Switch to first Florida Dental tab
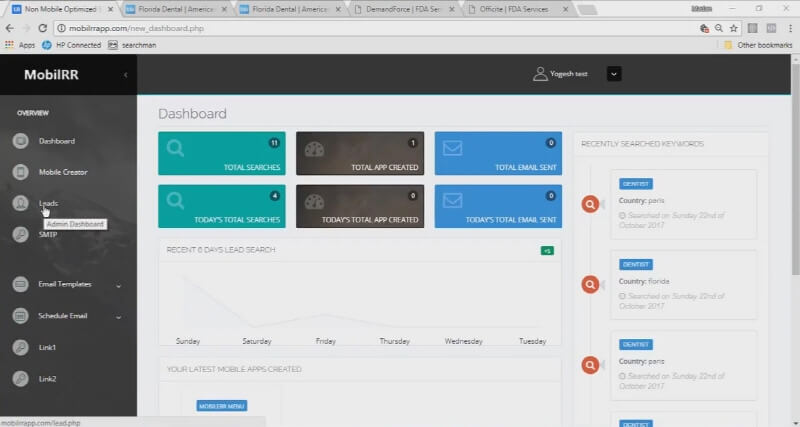The height and width of the screenshot is (427, 800). (x=176, y=9)
